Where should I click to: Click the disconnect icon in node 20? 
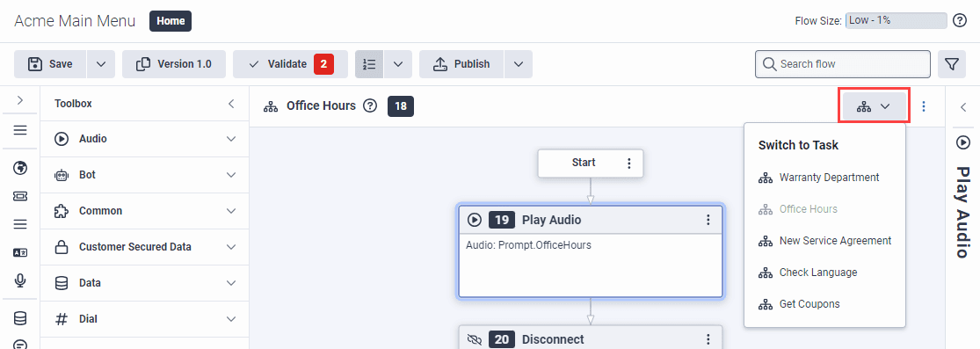pos(475,339)
